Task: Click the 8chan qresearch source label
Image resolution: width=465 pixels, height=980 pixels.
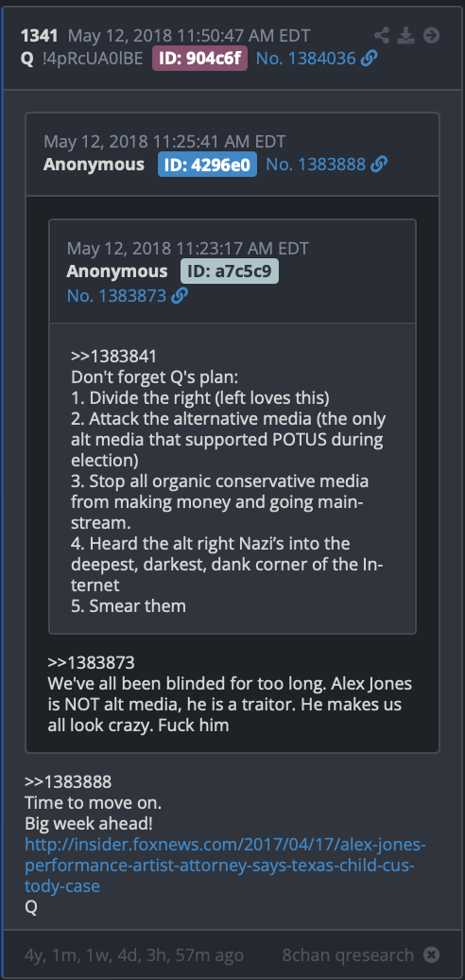Action: click(x=348, y=955)
